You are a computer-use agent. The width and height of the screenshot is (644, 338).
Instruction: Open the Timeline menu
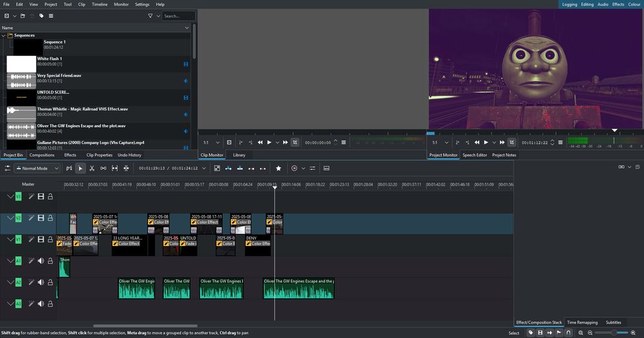point(100,5)
